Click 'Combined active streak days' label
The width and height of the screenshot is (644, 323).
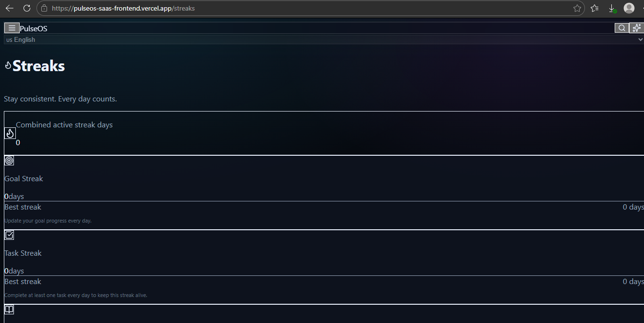click(64, 125)
